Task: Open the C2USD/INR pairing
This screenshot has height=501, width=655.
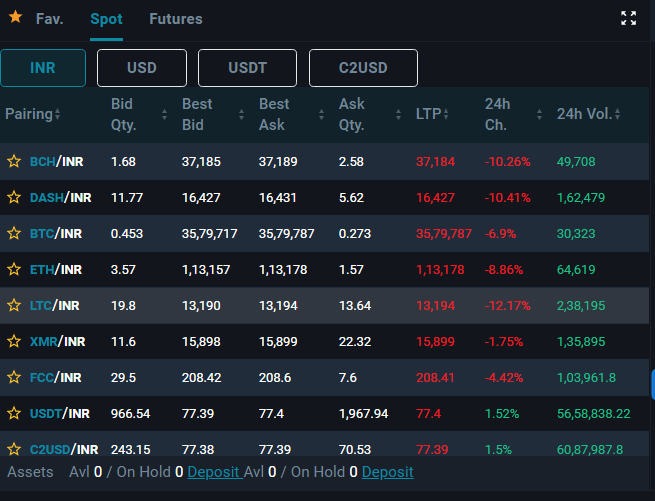Action: (x=64, y=449)
